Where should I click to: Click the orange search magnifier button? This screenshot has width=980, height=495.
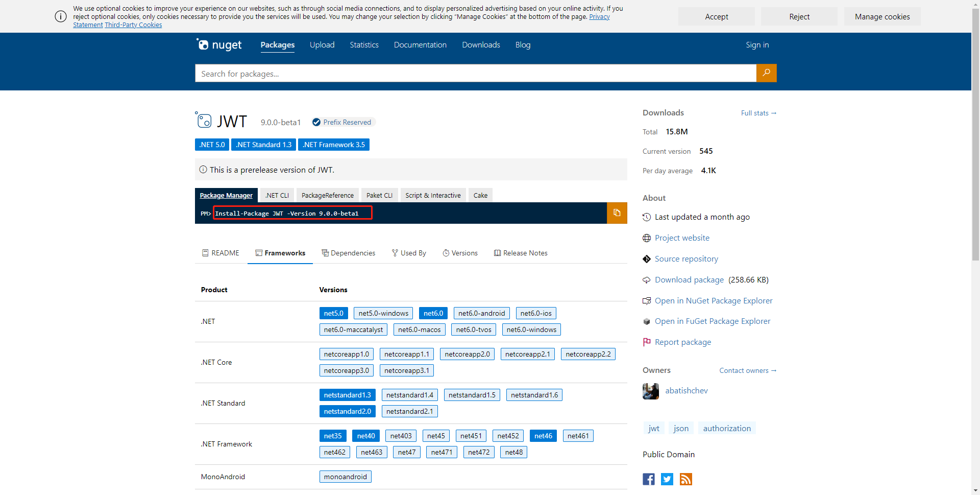(x=766, y=73)
